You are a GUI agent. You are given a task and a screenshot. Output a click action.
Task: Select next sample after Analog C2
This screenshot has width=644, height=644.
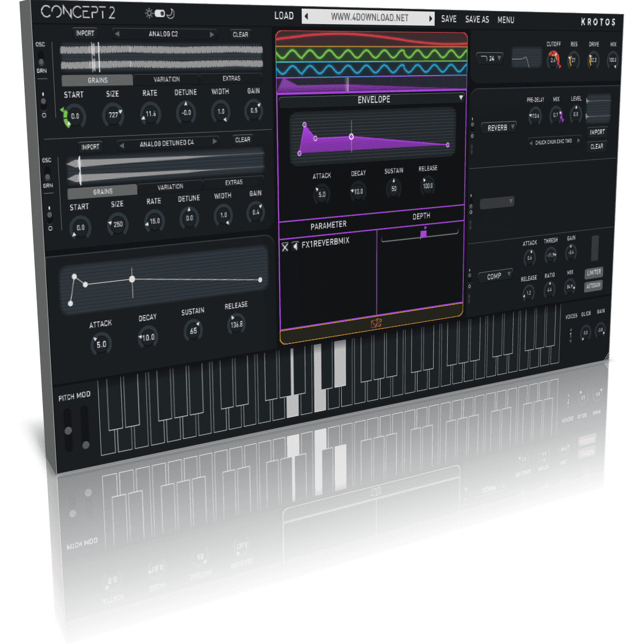pos(212,34)
